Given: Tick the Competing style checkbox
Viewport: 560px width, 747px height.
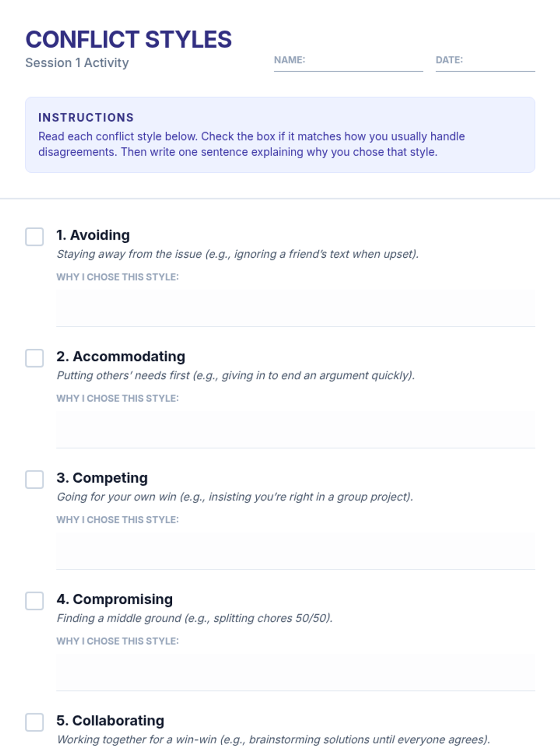Looking at the screenshot, I should tap(35, 479).
